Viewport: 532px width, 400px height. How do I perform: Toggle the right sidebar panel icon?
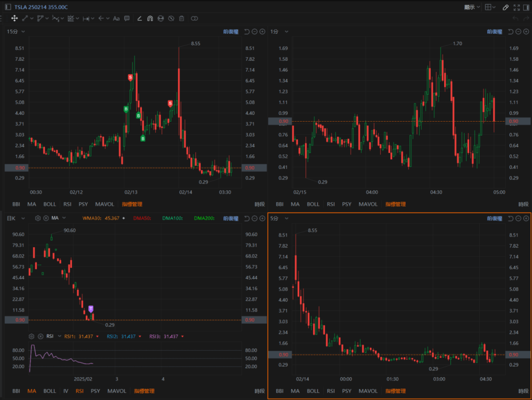tap(527, 7)
